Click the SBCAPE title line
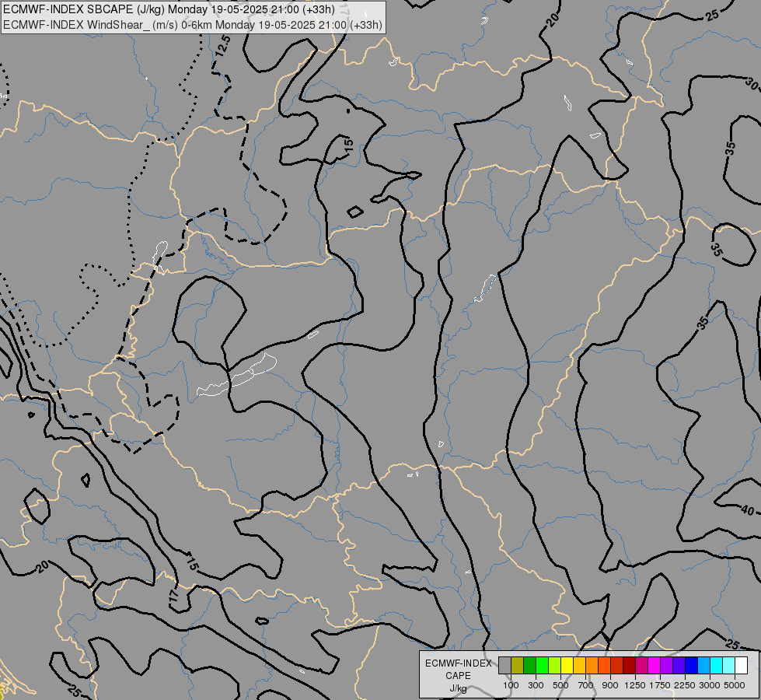This screenshot has width=761, height=700. pyautogui.click(x=169, y=9)
